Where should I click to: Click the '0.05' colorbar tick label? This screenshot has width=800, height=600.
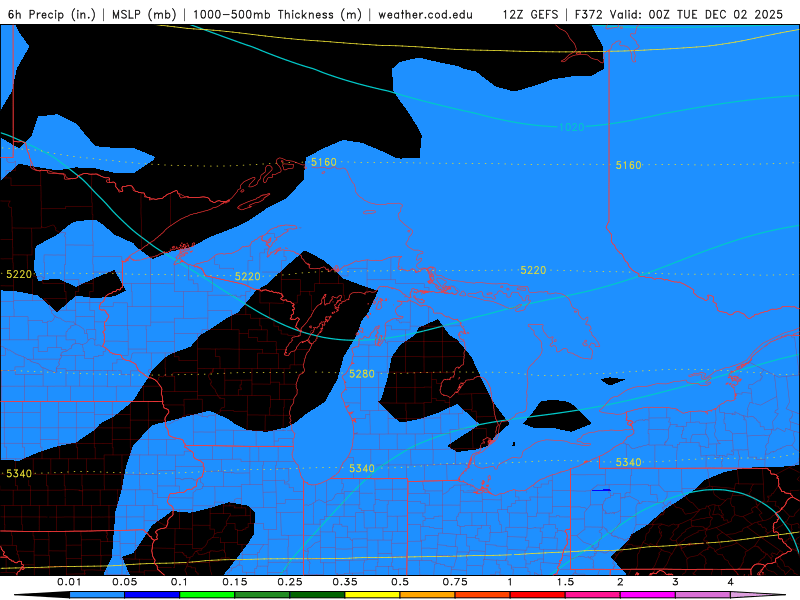124,582
